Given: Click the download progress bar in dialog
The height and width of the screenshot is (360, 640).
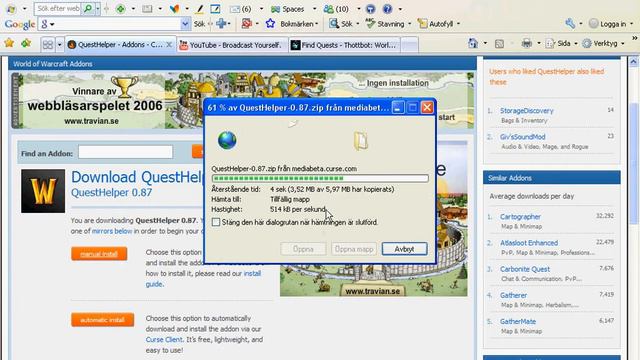Looking at the screenshot, I should point(320,178).
